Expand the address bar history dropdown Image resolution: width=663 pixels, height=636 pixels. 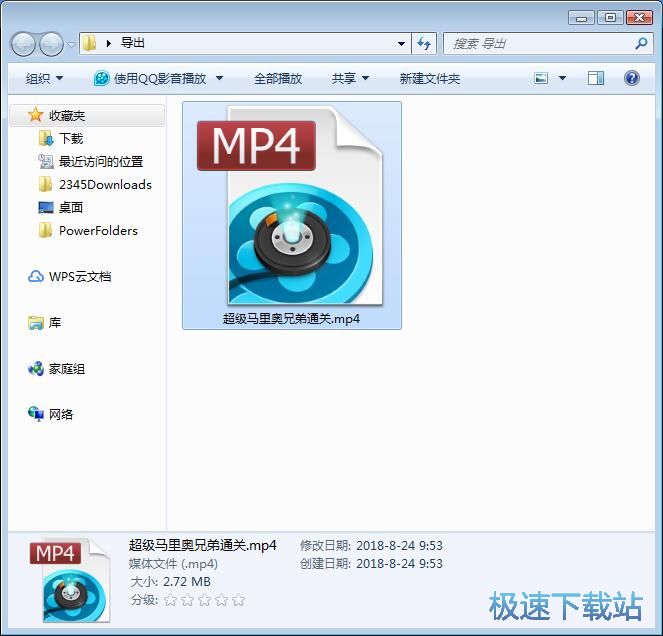(401, 43)
